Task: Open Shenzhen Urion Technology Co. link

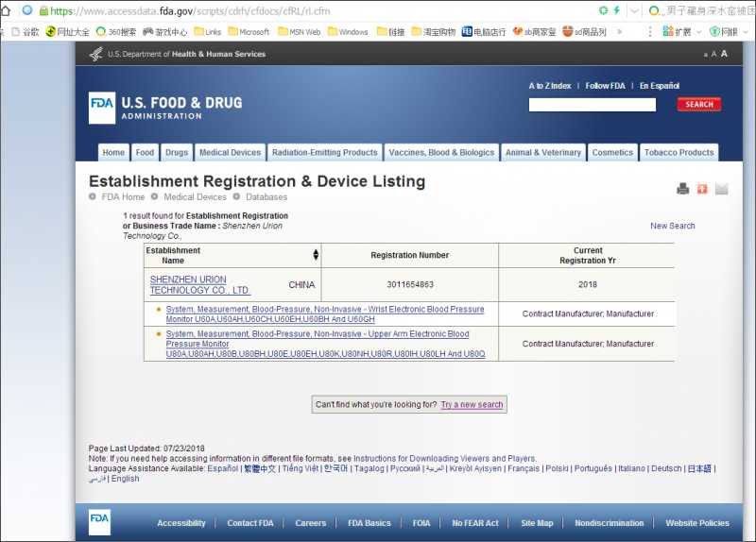Action: pyautogui.click(x=200, y=285)
